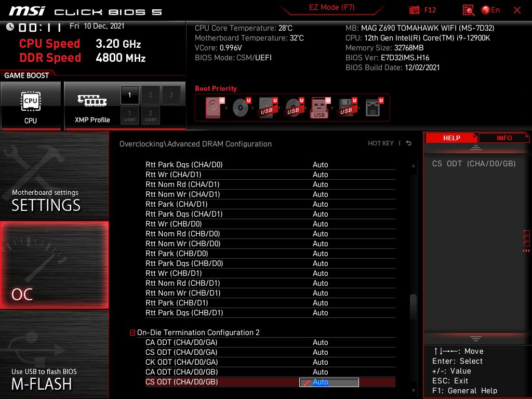This screenshot has height=399, width=532.
Task: Click the HOT KEY label
Action: [381, 143]
